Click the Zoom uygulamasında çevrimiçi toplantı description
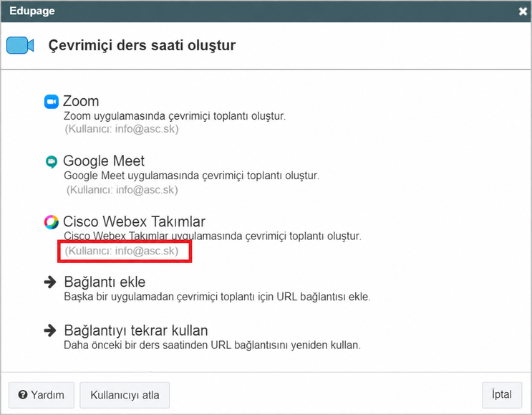 175,116
